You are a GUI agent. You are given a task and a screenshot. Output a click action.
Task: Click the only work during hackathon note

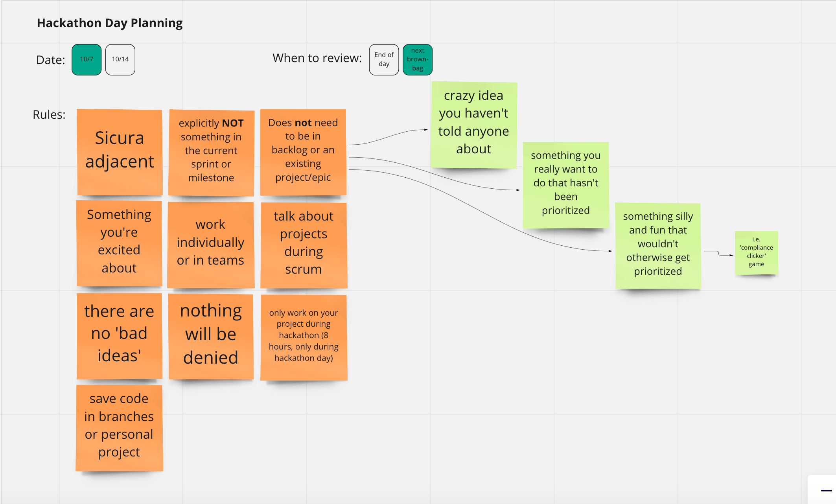point(303,337)
